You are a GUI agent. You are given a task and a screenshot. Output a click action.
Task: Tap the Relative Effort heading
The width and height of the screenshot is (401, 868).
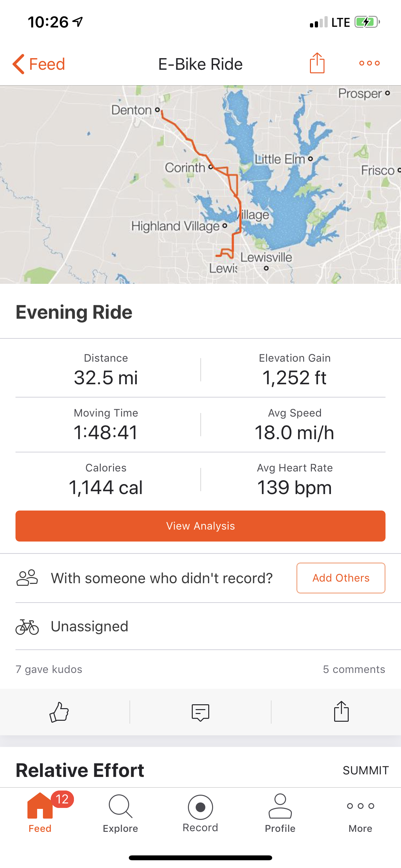click(80, 770)
